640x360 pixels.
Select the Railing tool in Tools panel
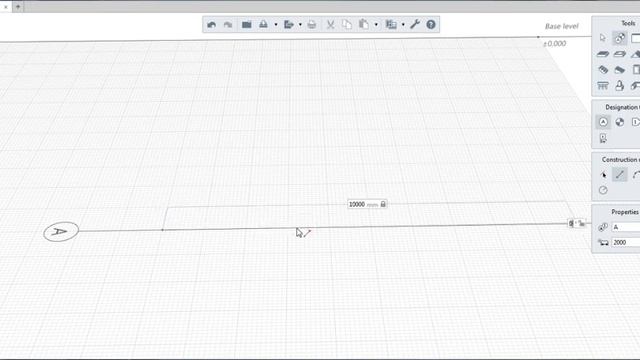(603, 86)
